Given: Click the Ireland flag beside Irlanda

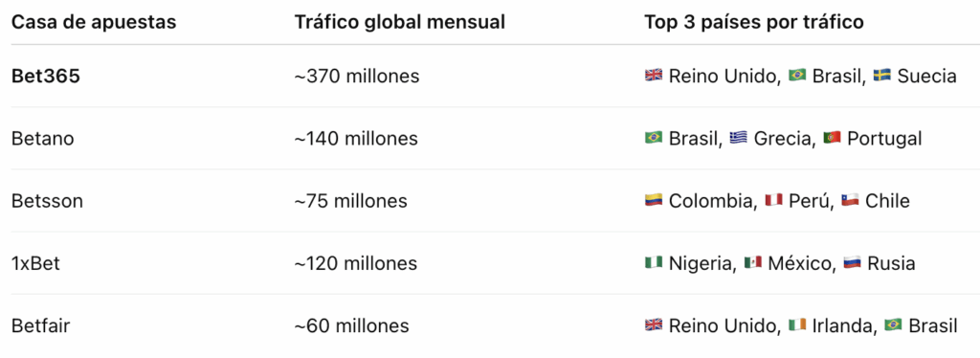Looking at the screenshot, I should coord(797,325).
